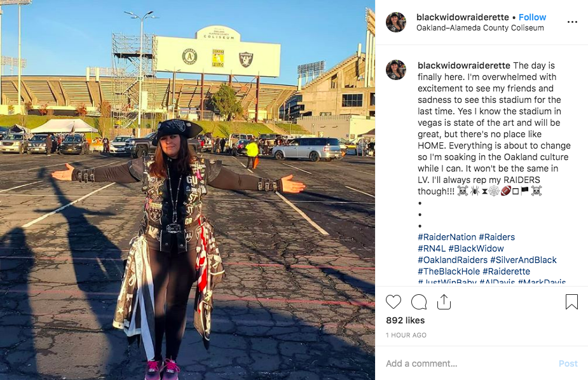Open the #TheBlackHole hashtag
The height and width of the screenshot is (380, 588).
[449, 271]
